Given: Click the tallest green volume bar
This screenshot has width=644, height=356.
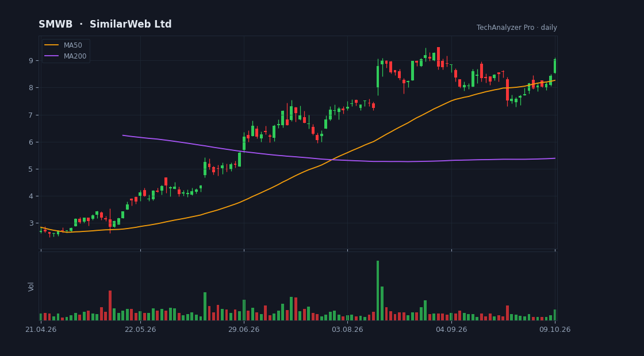Looking at the screenshot, I should point(378,291).
